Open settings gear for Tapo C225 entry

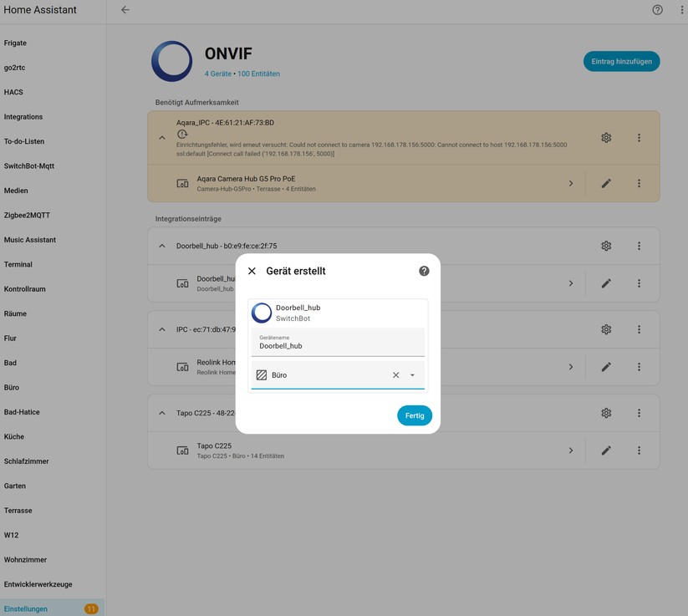[x=605, y=412]
